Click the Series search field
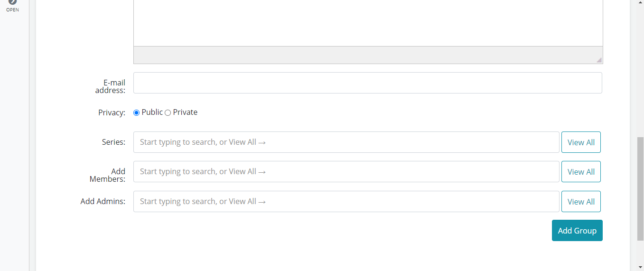This screenshot has height=271, width=644. 346,142
